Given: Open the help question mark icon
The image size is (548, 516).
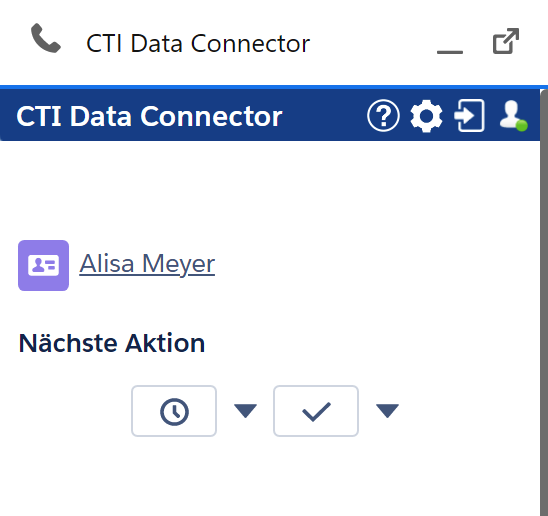Looking at the screenshot, I should pyautogui.click(x=383, y=115).
